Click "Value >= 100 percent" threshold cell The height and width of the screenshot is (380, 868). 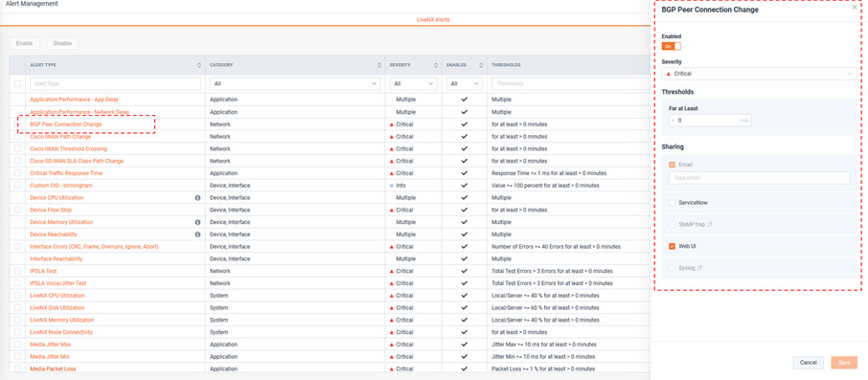(x=545, y=186)
